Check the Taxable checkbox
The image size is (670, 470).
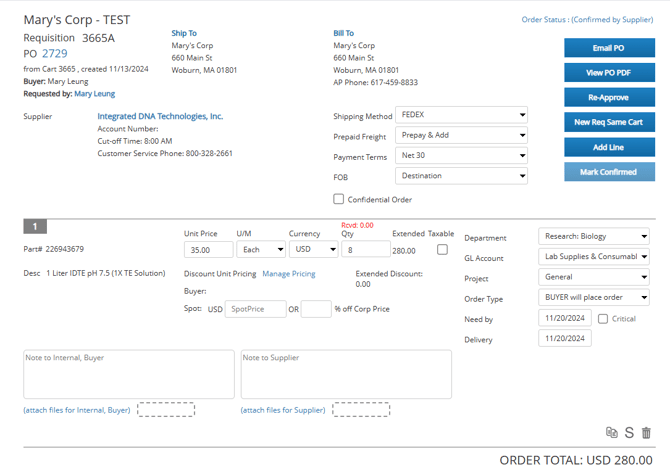click(442, 249)
